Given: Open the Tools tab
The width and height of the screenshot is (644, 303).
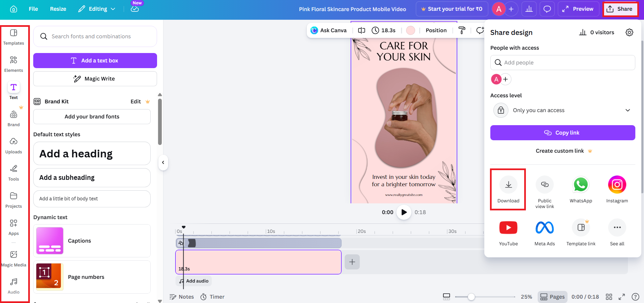Looking at the screenshot, I should pos(14,173).
